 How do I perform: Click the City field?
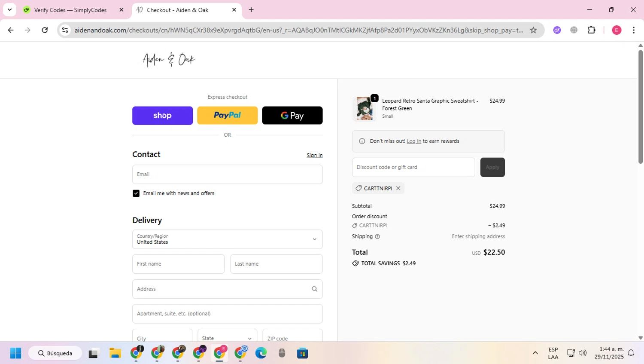tap(162, 336)
